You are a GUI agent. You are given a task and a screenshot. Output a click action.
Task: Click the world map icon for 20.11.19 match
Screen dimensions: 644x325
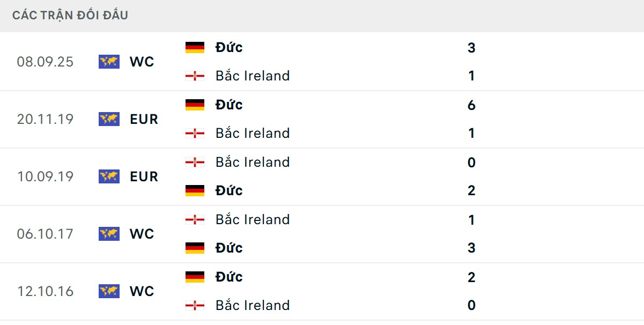[x=109, y=119]
